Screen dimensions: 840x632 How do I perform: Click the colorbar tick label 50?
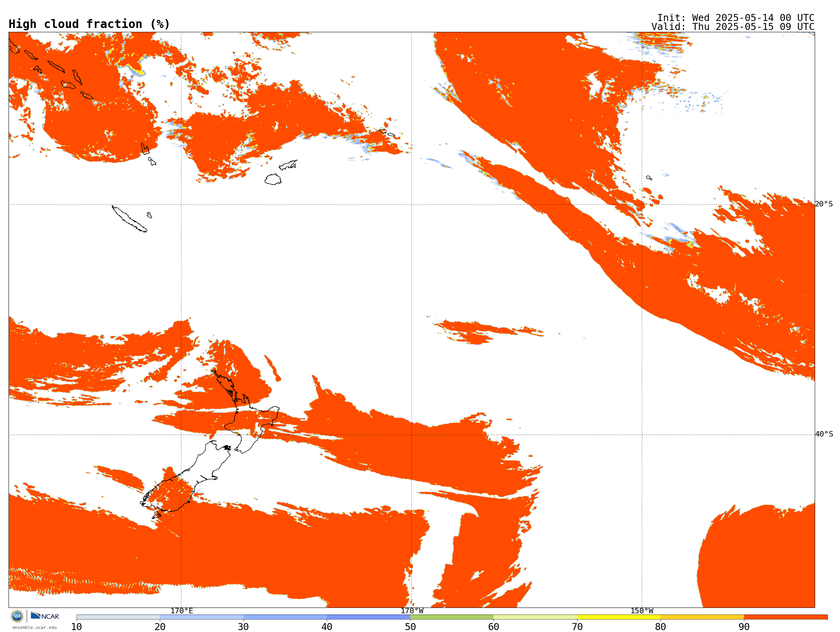(410, 627)
